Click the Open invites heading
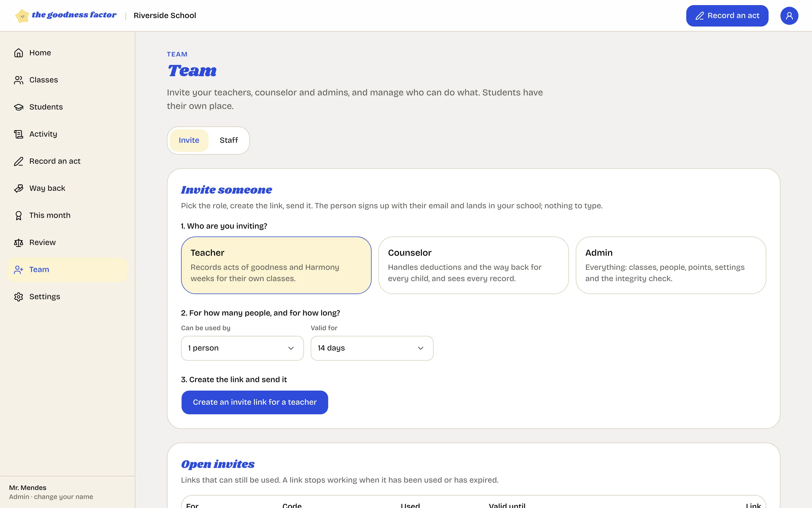The image size is (812, 508). tap(218, 464)
